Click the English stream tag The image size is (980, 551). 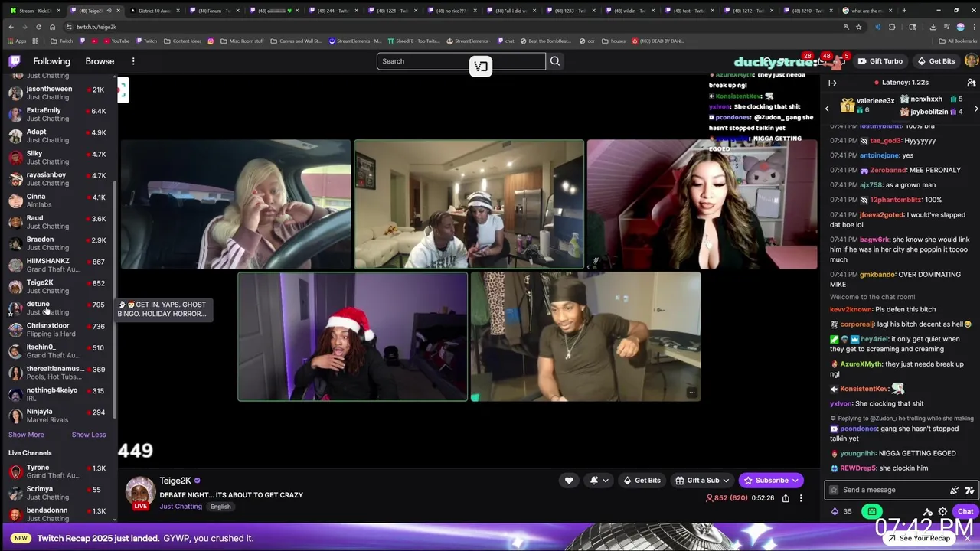pyautogui.click(x=220, y=507)
